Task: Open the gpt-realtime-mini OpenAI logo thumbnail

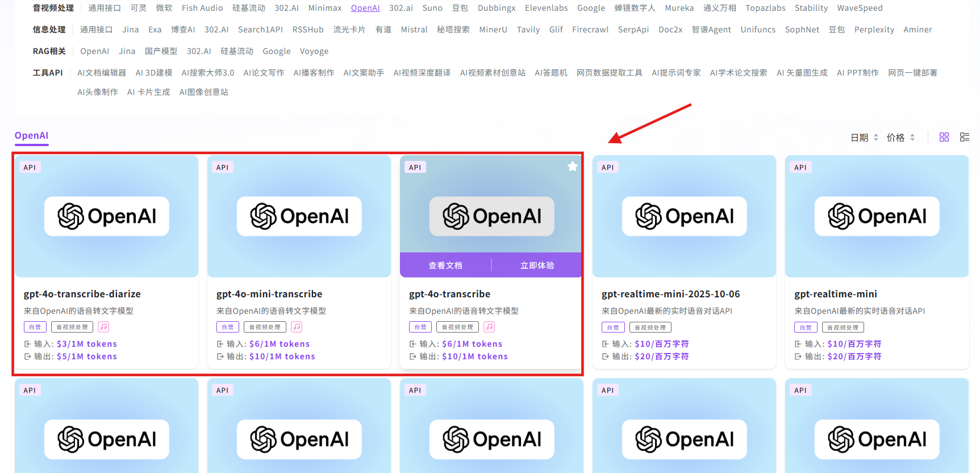Action: point(877,216)
